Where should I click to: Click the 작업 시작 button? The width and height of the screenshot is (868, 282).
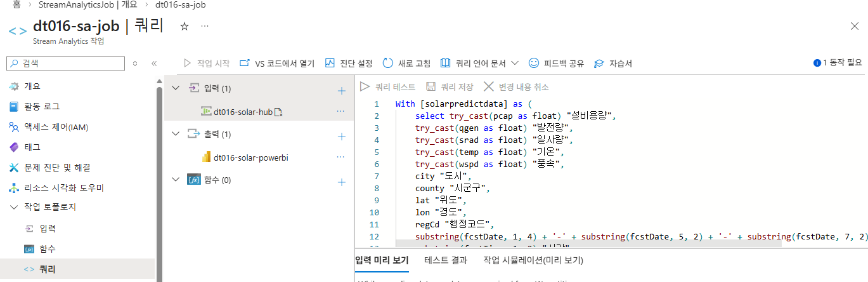point(206,64)
